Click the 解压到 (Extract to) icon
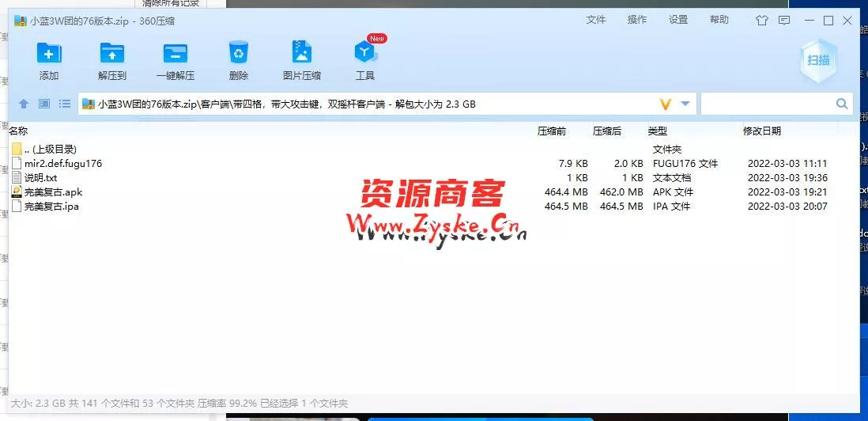The image size is (868, 421). [112, 54]
